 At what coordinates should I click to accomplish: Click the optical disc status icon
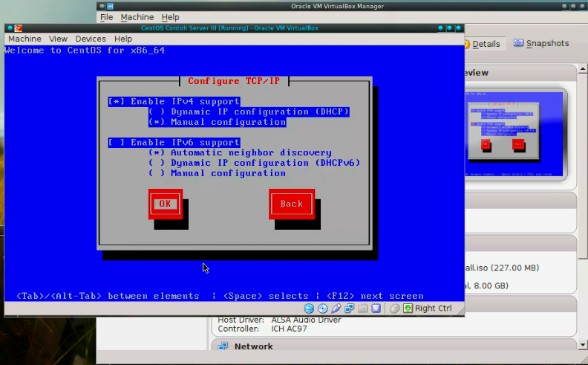(322, 309)
